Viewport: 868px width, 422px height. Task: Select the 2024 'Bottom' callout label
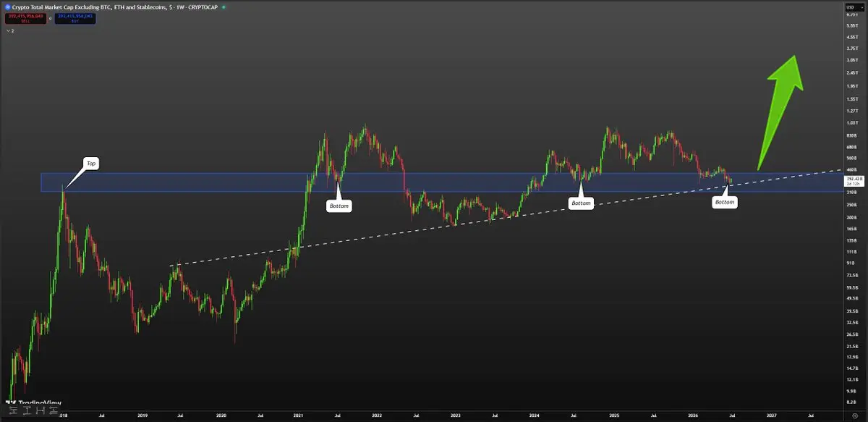click(582, 203)
